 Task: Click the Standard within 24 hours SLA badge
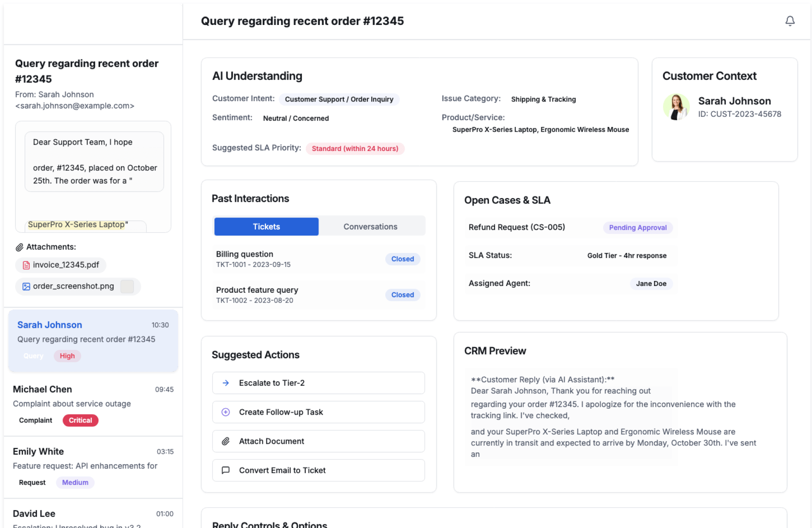(354, 148)
